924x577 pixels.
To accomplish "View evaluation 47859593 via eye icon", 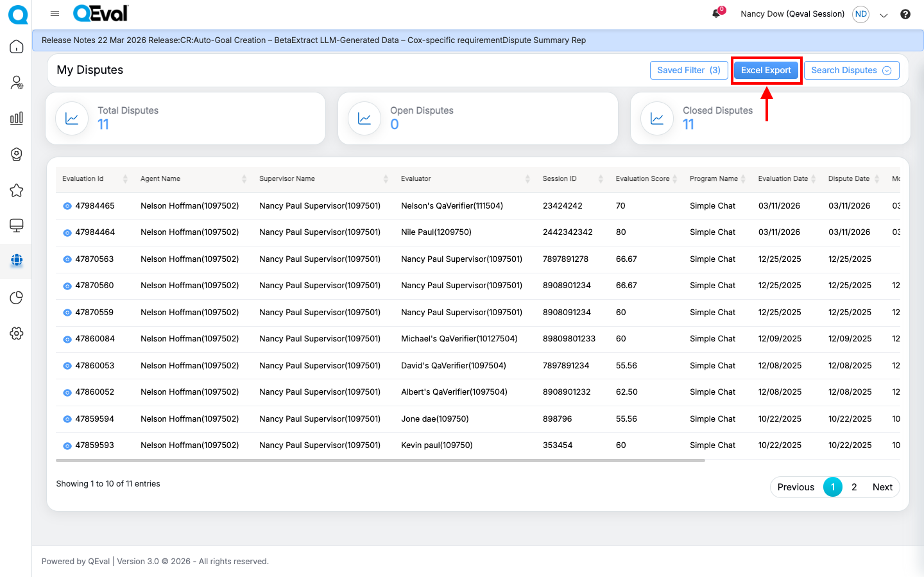I will [67, 445].
